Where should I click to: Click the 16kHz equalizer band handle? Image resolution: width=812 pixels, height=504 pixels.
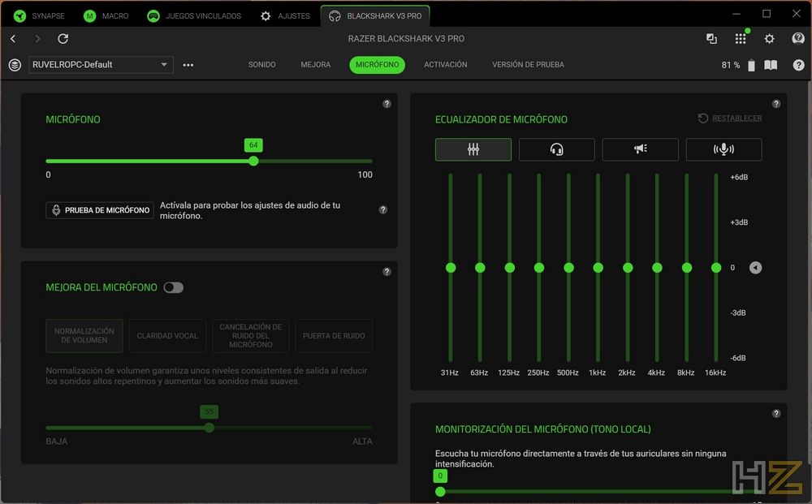pyautogui.click(x=716, y=268)
